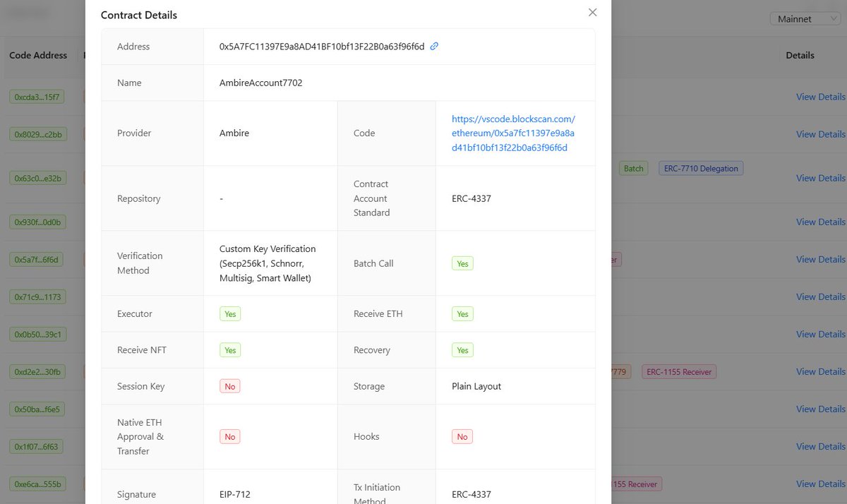Select code address tag 0x8029...c2bb
This screenshot has width=847, height=504.
pyautogui.click(x=38, y=134)
